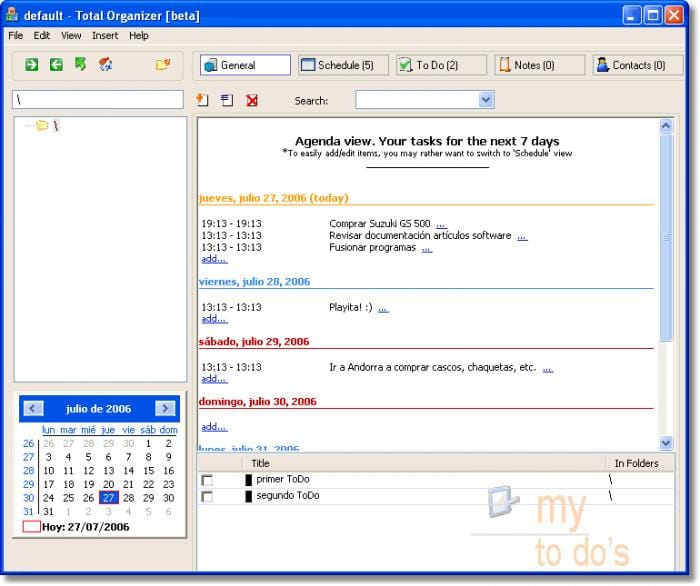Viewport: 700px width, 586px height.
Task: Select day 15 in the calendar
Action: click(148, 471)
